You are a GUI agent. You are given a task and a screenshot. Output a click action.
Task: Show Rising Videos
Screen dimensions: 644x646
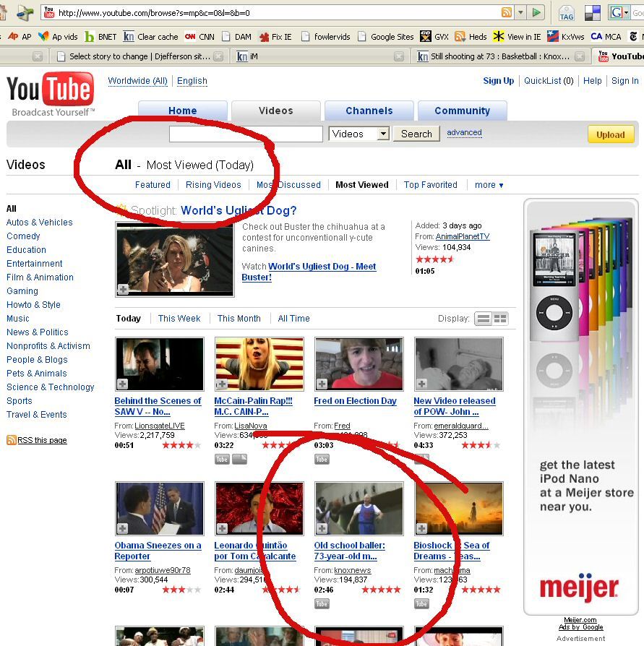pos(213,185)
